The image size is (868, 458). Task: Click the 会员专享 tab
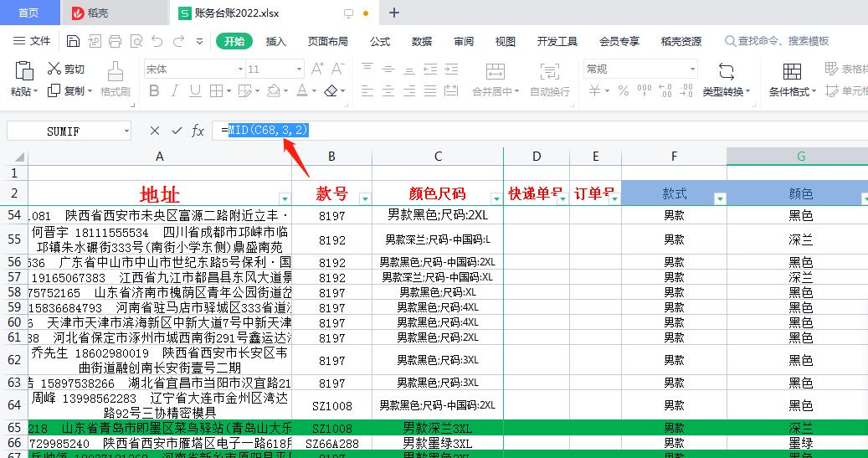tap(619, 42)
